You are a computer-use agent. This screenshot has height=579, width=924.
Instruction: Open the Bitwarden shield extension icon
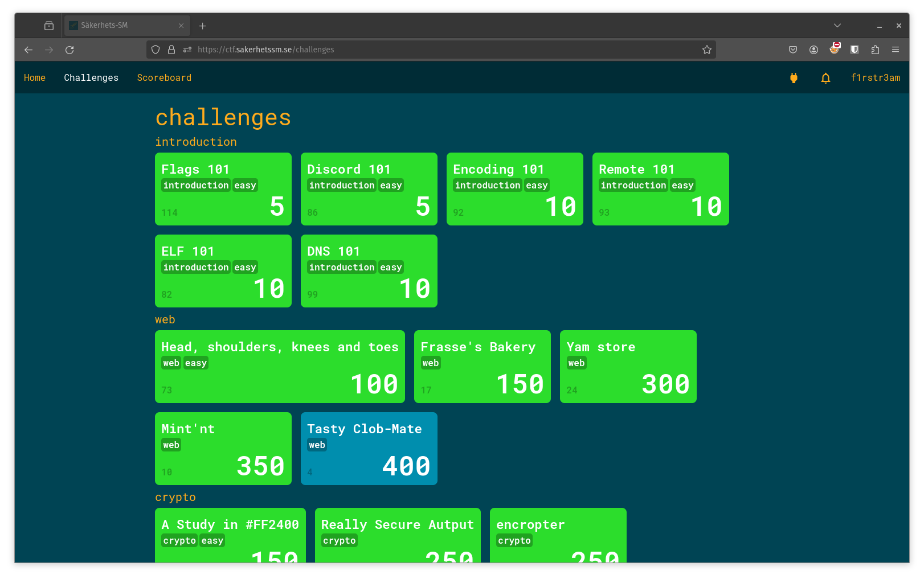[x=855, y=50]
